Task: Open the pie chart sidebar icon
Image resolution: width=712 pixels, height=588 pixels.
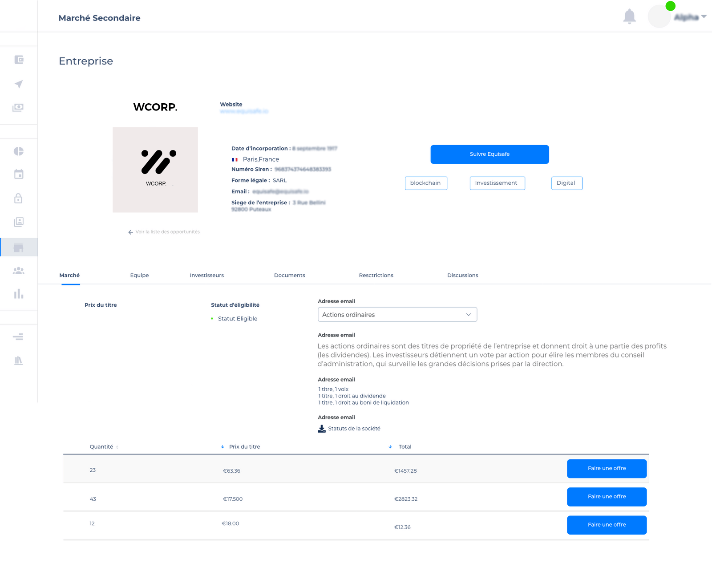Action: (19, 151)
